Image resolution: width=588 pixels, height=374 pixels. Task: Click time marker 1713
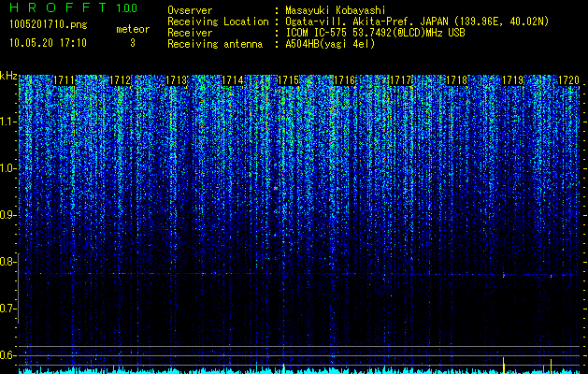point(176,80)
